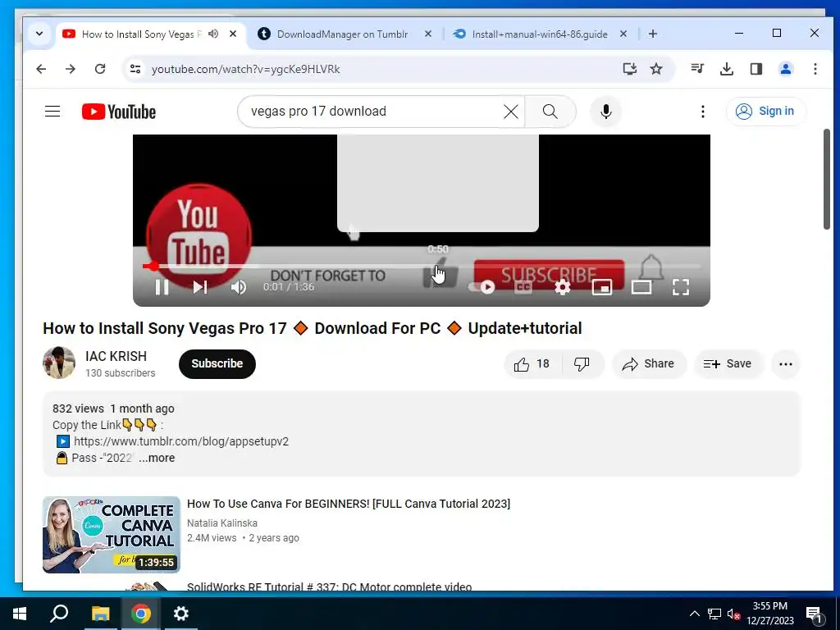Mute the YouTube tab audio icon
840x630 pixels.
(213, 34)
